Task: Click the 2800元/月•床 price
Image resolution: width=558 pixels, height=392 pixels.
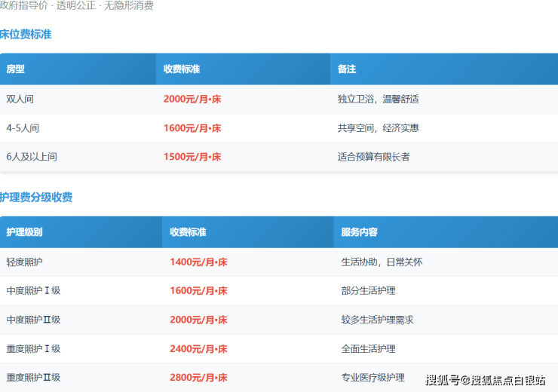Action: point(198,378)
